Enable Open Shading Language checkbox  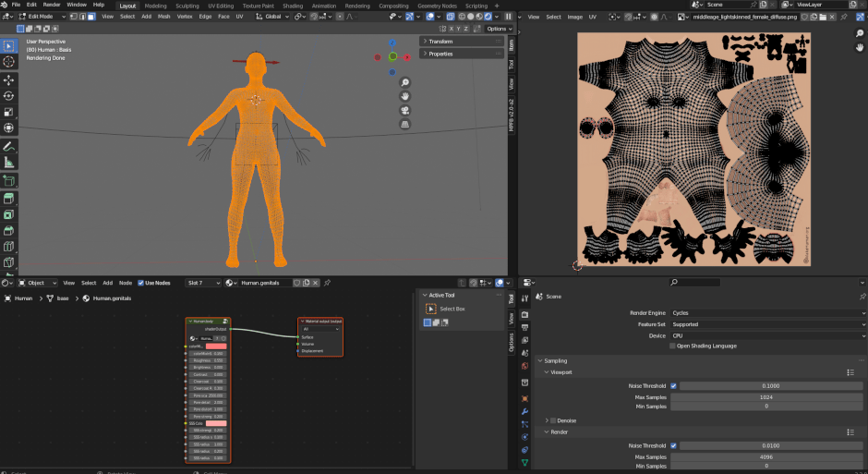(672, 346)
